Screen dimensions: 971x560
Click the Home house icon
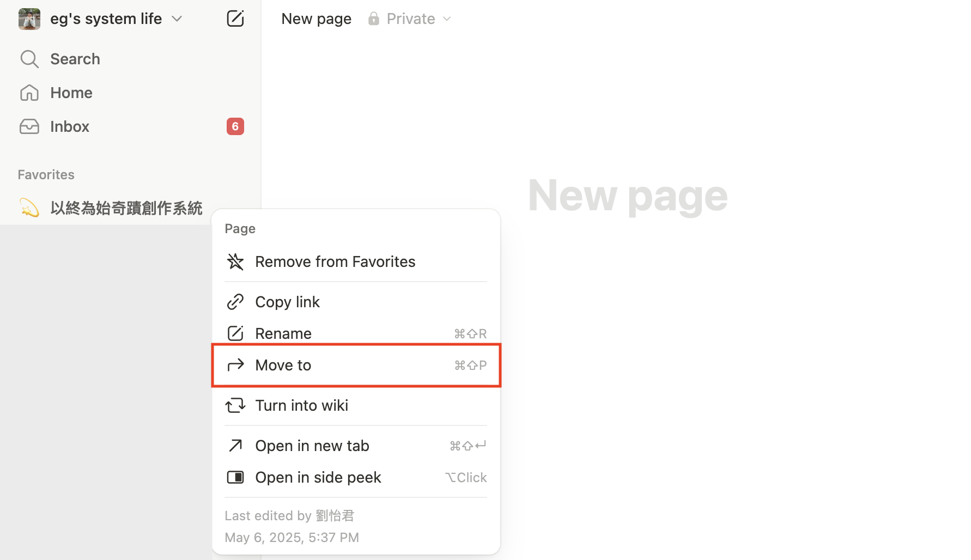point(29,93)
